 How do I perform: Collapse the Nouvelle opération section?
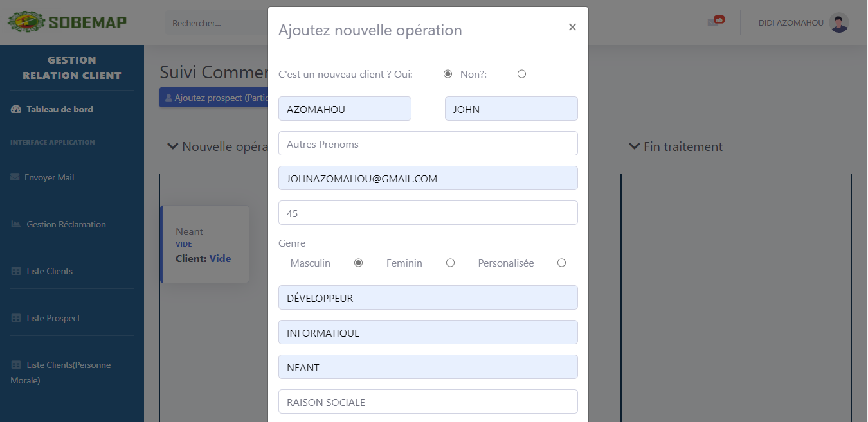click(172, 146)
